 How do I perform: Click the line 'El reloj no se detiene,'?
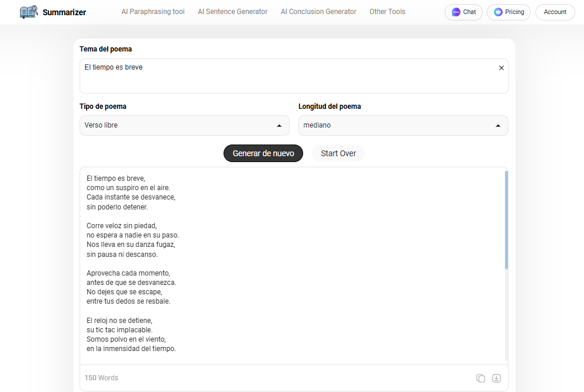click(119, 321)
